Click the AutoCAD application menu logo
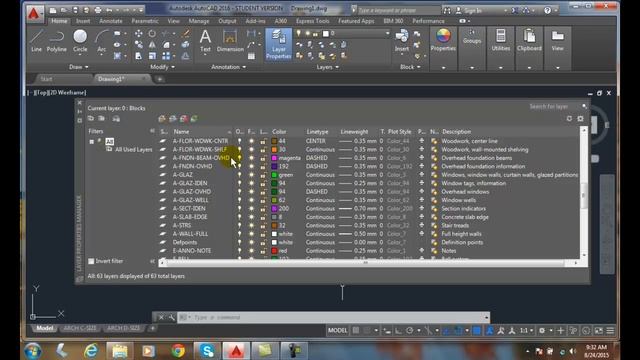The width and height of the screenshot is (640, 360). [34, 13]
